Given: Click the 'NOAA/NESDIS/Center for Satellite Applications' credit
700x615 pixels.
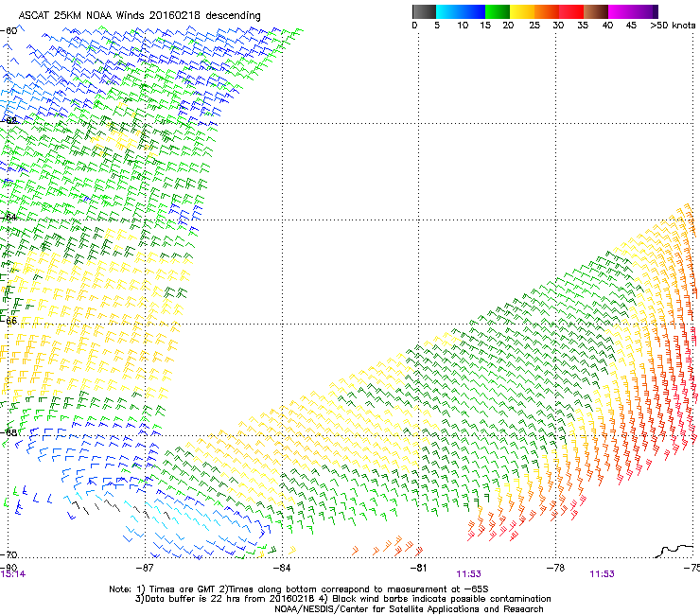Looking at the screenshot, I should click(409, 609).
